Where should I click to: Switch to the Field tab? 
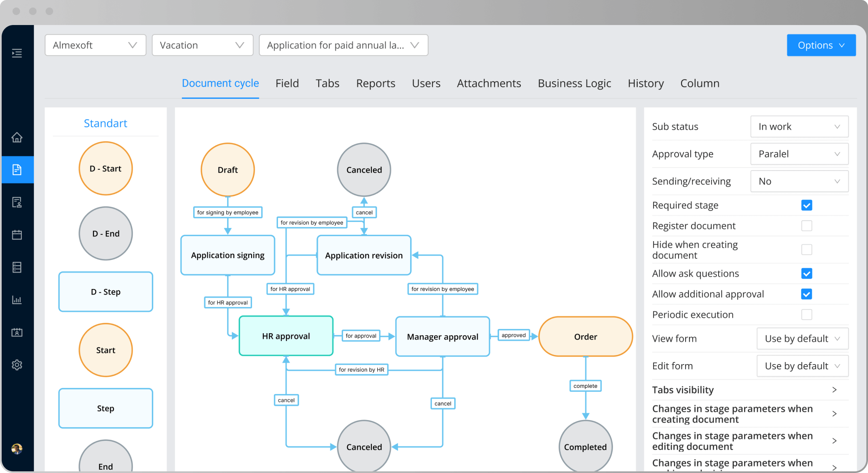tap(287, 83)
